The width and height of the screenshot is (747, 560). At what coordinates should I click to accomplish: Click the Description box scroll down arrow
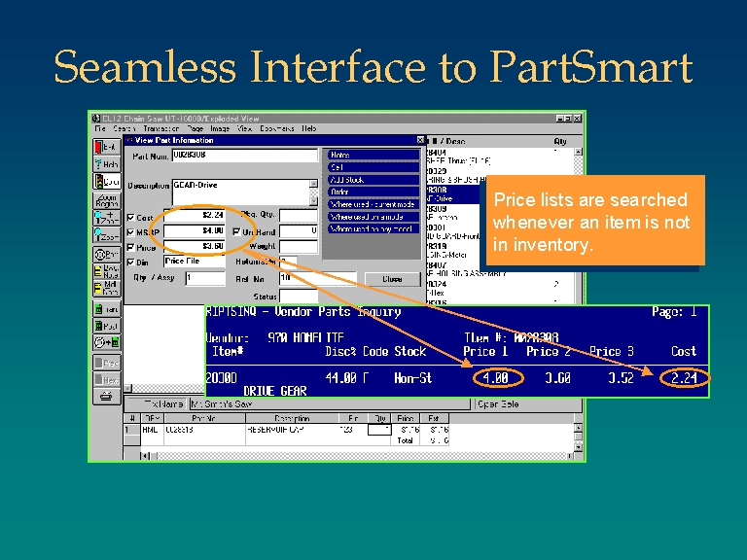point(313,201)
